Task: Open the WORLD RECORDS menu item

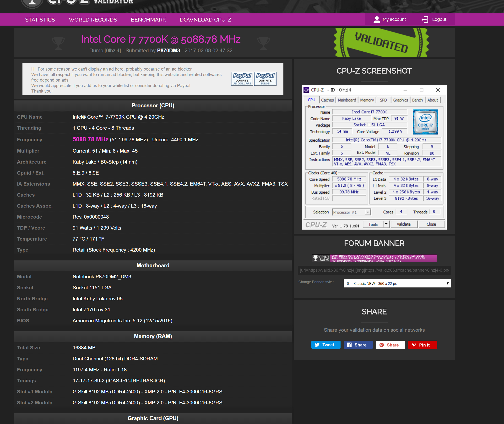Action: click(x=93, y=19)
